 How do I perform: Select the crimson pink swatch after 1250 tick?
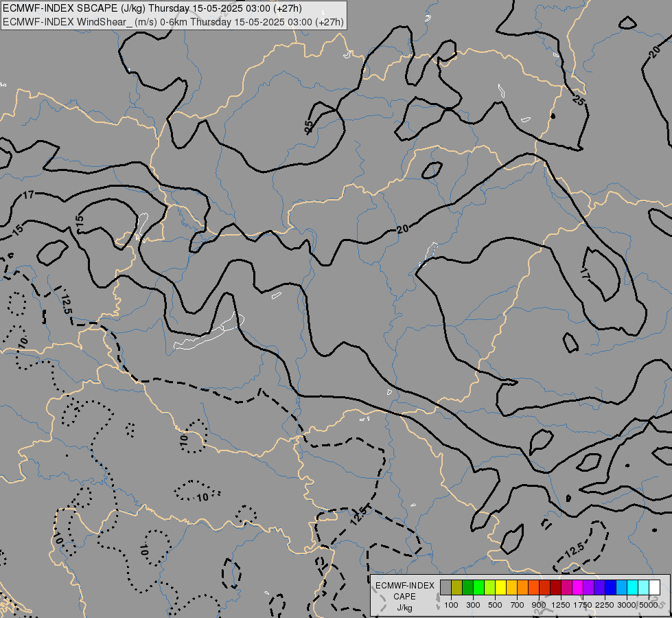pyautogui.click(x=566, y=588)
